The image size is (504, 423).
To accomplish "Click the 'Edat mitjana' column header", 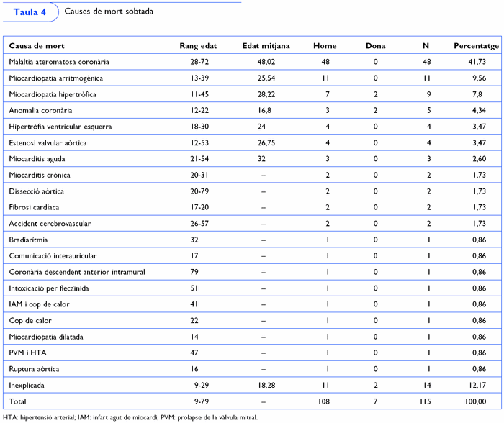I will (x=266, y=46).
